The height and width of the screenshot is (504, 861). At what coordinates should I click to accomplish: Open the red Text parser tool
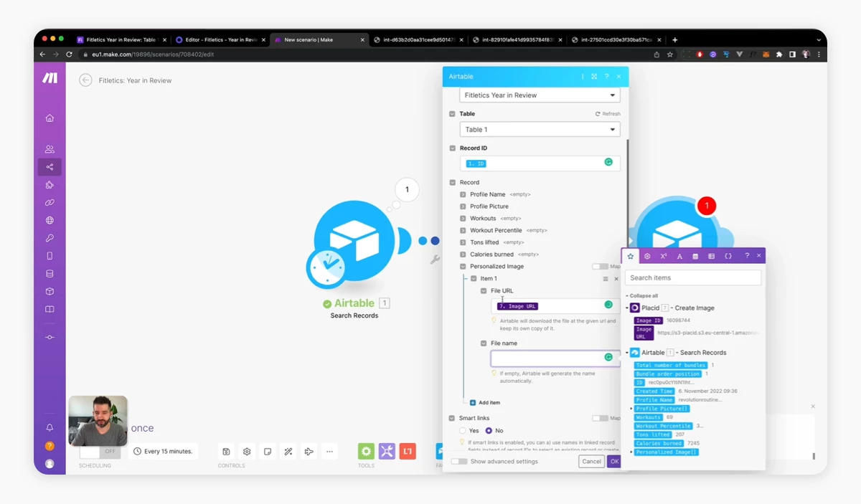coord(408,452)
